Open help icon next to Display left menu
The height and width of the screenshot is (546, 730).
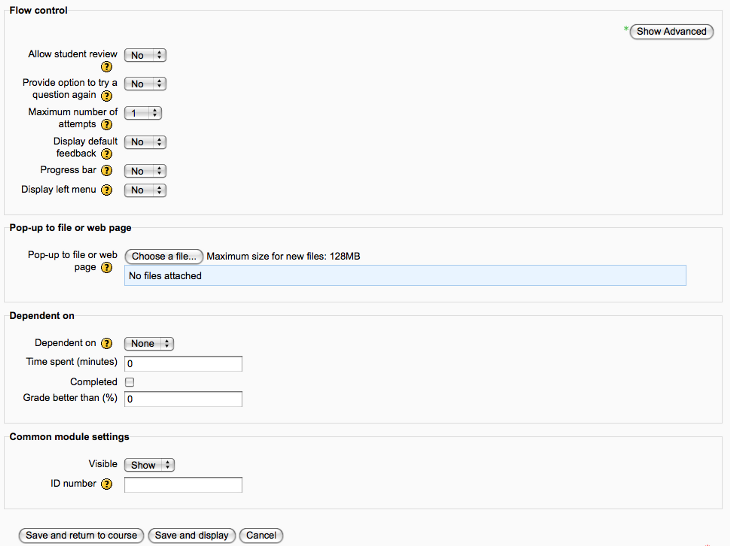tap(107, 190)
